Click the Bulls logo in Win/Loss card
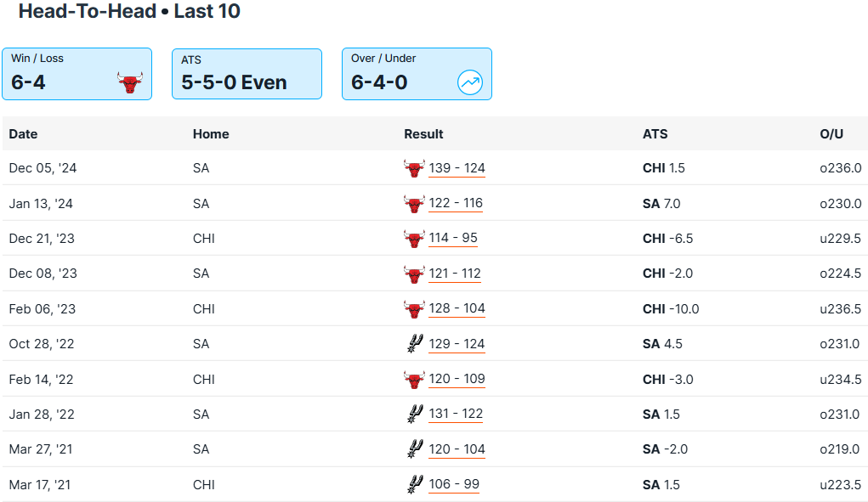Screen dimensions: 868x502 (129, 82)
